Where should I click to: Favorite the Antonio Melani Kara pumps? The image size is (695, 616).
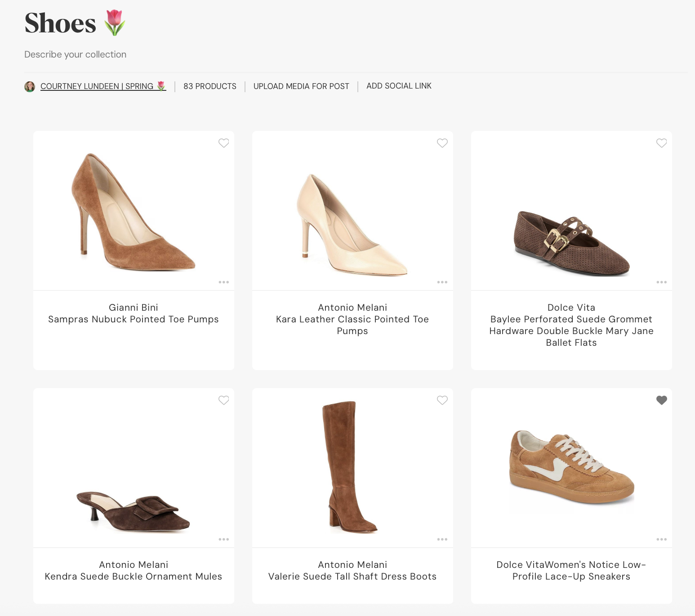(442, 143)
